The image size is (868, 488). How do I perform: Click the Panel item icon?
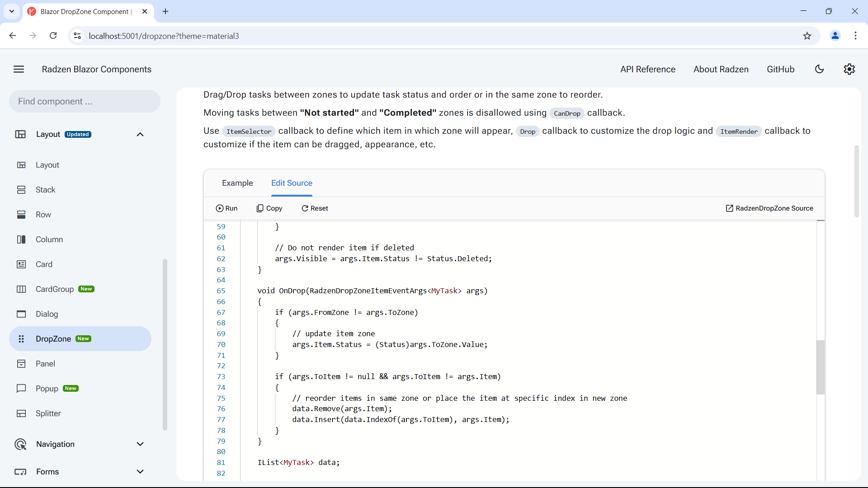click(21, 364)
